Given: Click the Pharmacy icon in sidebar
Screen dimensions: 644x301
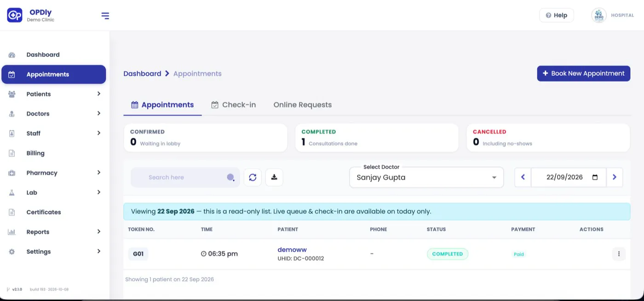Looking at the screenshot, I should pos(12,173).
